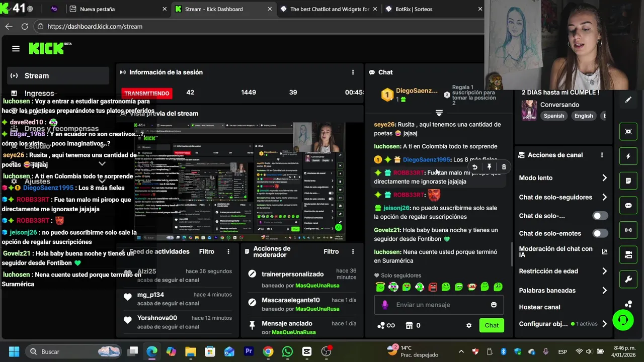Pin the hovered chat message
644x362 pixels.
pos(489,167)
